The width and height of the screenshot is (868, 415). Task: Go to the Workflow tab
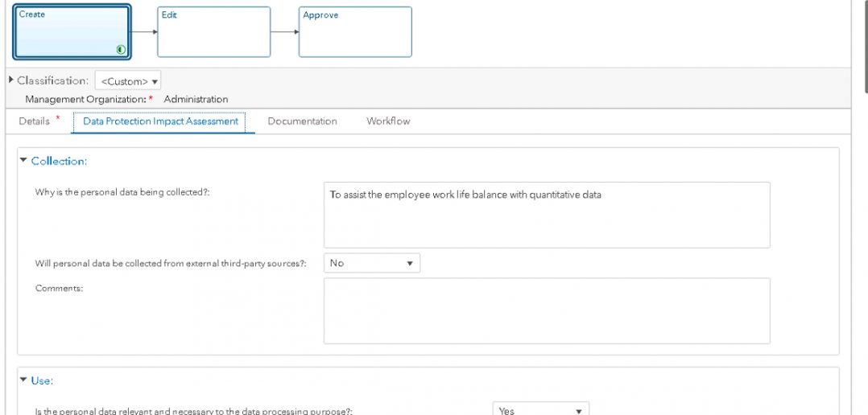coord(388,121)
